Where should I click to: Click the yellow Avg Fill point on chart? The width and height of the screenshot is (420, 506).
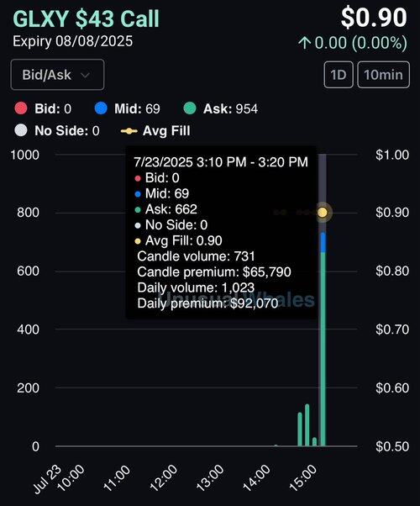click(x=323, y=213)
